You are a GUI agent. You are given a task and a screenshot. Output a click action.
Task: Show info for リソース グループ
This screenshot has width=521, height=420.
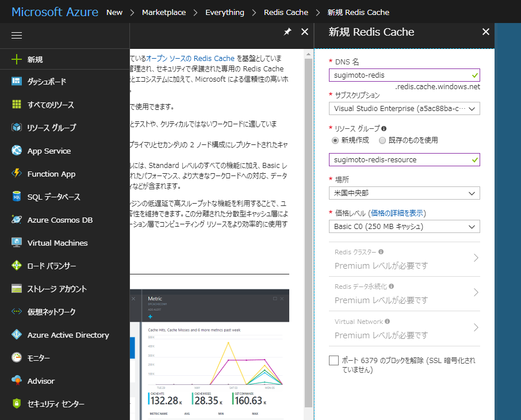tap(384, 129)
